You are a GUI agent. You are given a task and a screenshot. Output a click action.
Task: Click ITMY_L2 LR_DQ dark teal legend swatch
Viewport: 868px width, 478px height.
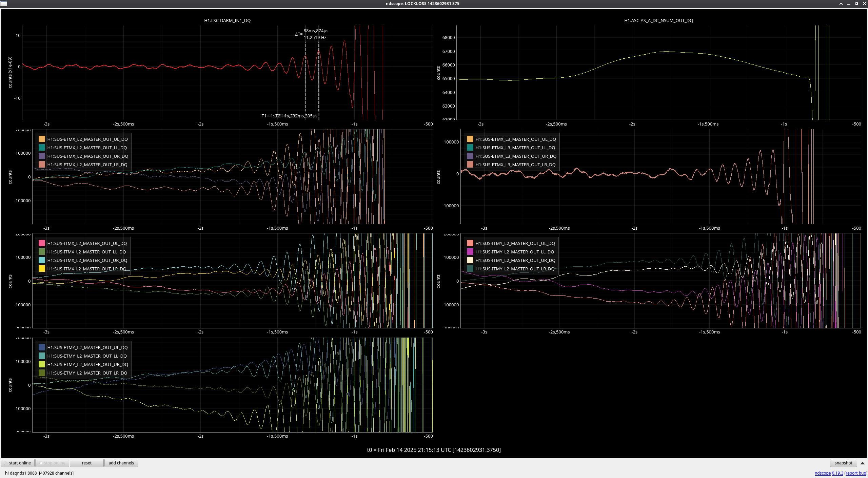[x=470, y=269]
